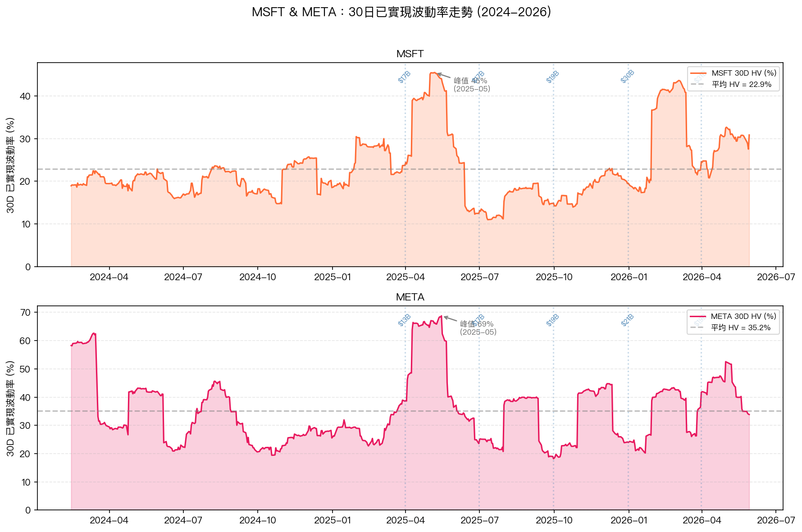Click the 20 y-axis tick in the META chart
Viewport: 802px width, 532px height.
(x=25, y=454)
